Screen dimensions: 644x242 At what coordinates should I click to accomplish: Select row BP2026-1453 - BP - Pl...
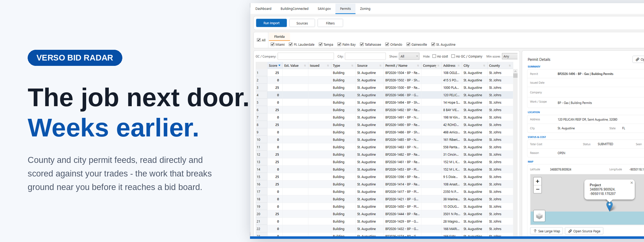(384, 170)
